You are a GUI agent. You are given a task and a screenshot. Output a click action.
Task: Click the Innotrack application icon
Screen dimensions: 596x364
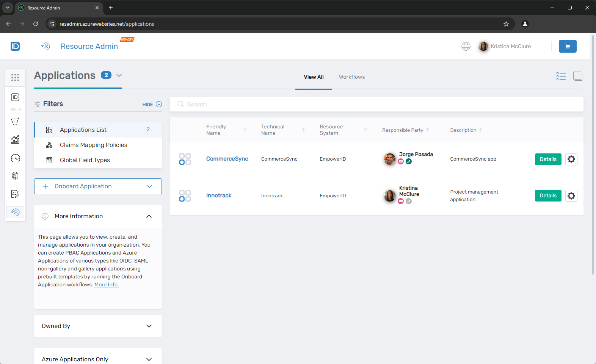[185, 196]
